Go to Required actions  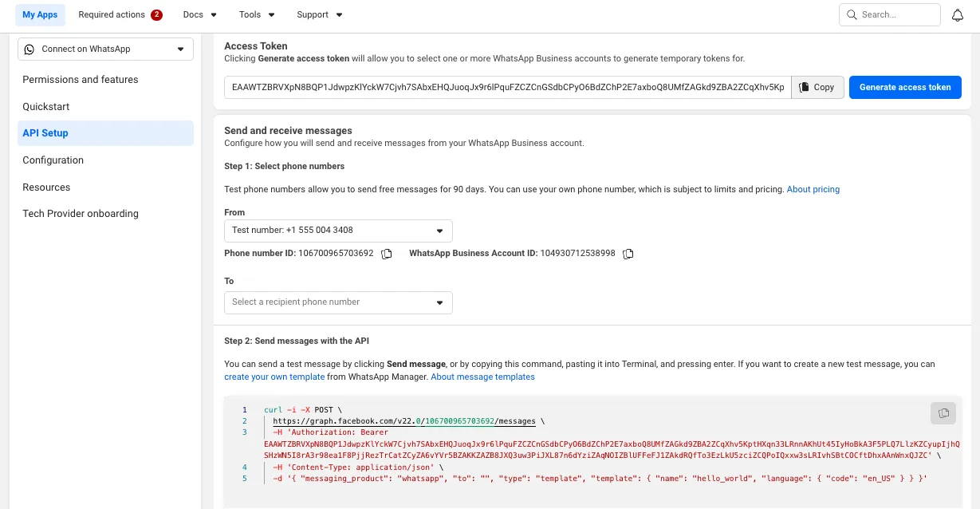[x=120, y=14]
